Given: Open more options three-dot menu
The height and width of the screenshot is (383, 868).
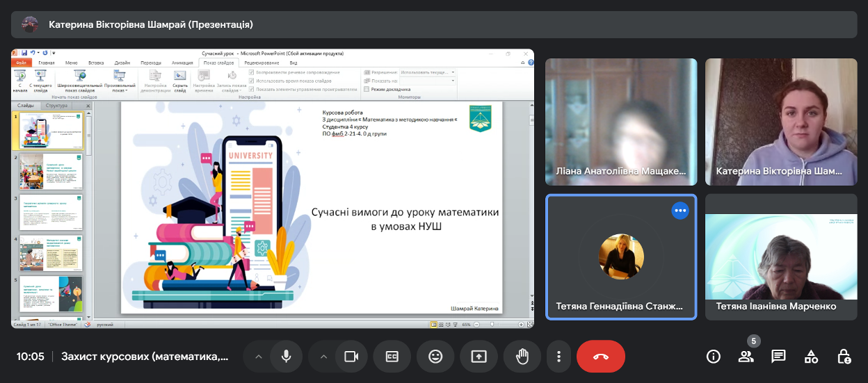Looking at the screenshot, I should [x=558, y=357].
